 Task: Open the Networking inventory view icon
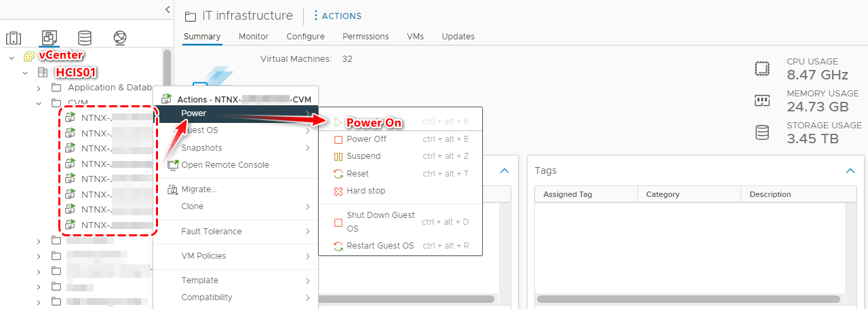[120, 38]
